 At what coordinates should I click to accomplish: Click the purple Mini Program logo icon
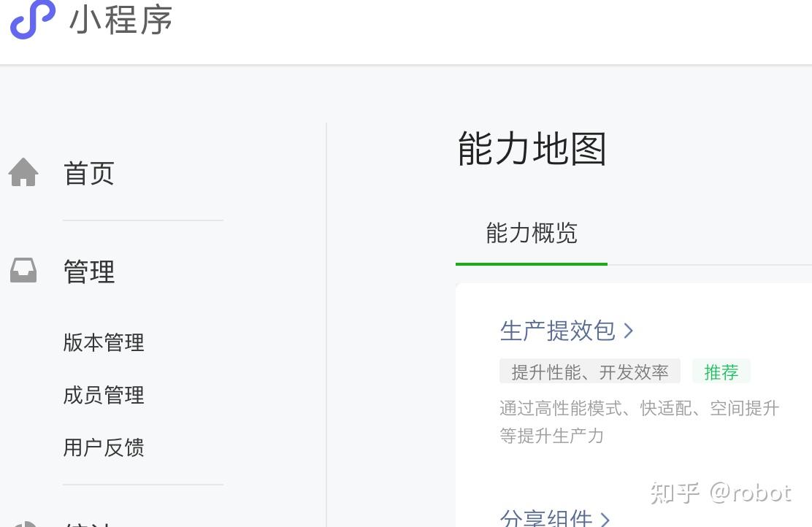[33, 19]
